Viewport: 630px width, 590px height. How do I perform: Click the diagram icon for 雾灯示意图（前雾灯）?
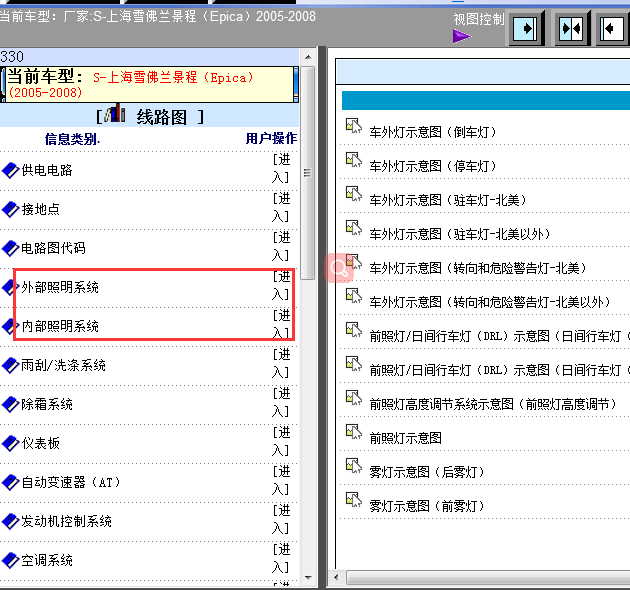[354, 500]
